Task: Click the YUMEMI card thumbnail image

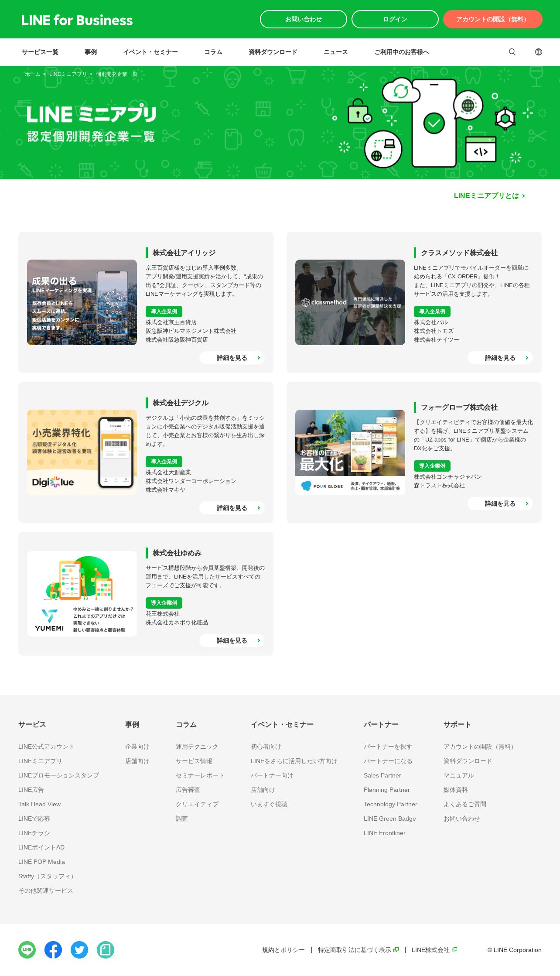Action: (x=82, y=594)
